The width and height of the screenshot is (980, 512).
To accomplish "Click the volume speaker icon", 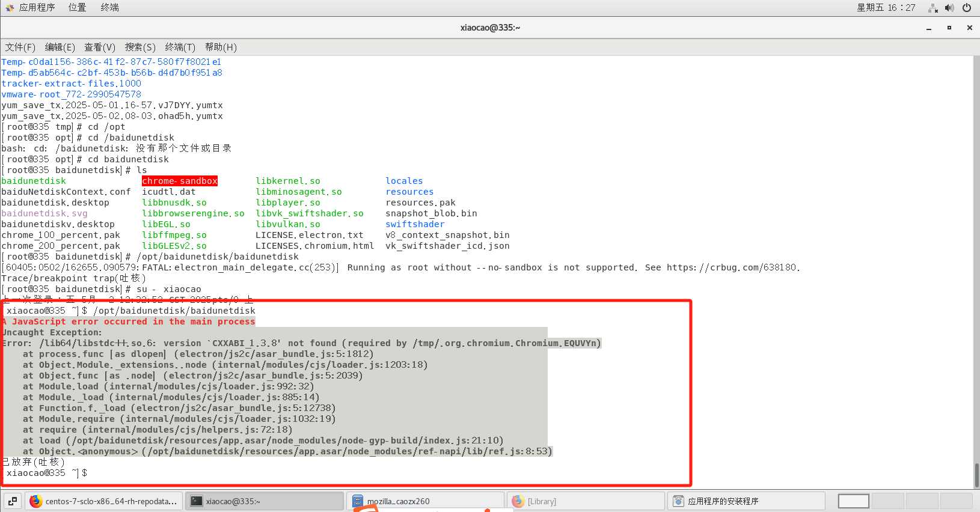I will point(949,8).
